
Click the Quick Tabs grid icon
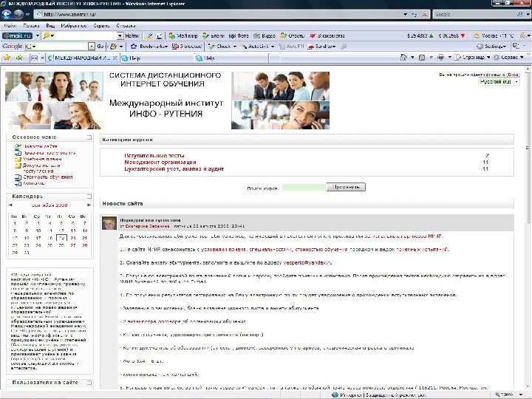coord(34,58)
